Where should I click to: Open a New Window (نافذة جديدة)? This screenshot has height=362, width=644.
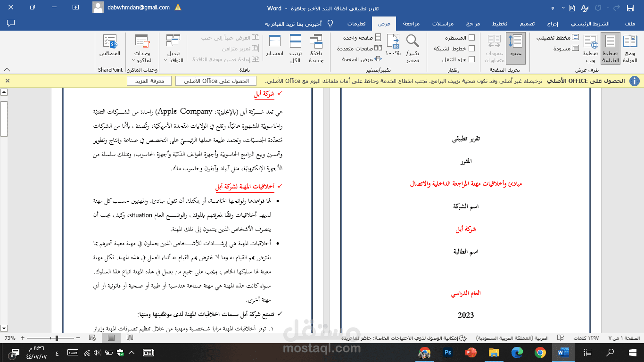click(316, 49)
